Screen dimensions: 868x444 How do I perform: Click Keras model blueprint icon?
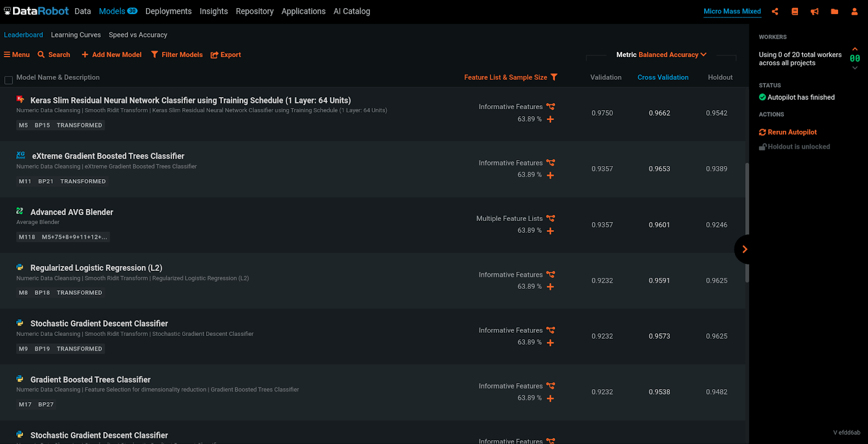pos(20,99)
